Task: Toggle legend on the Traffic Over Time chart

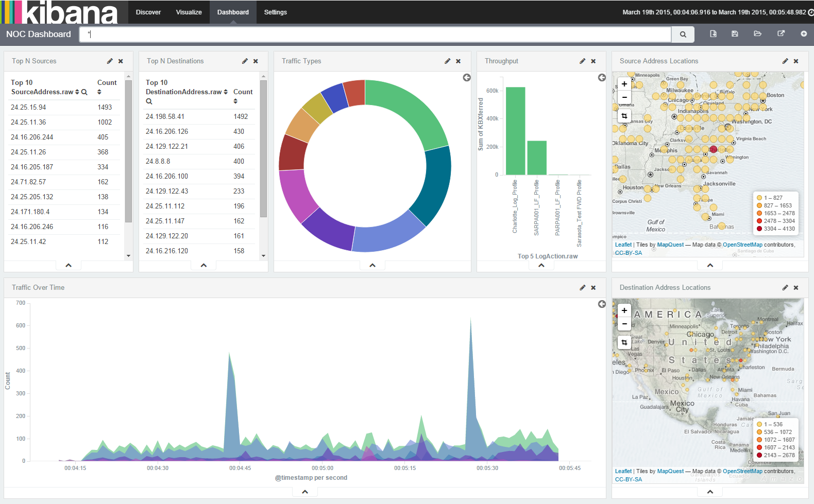Action: (602, 304)
